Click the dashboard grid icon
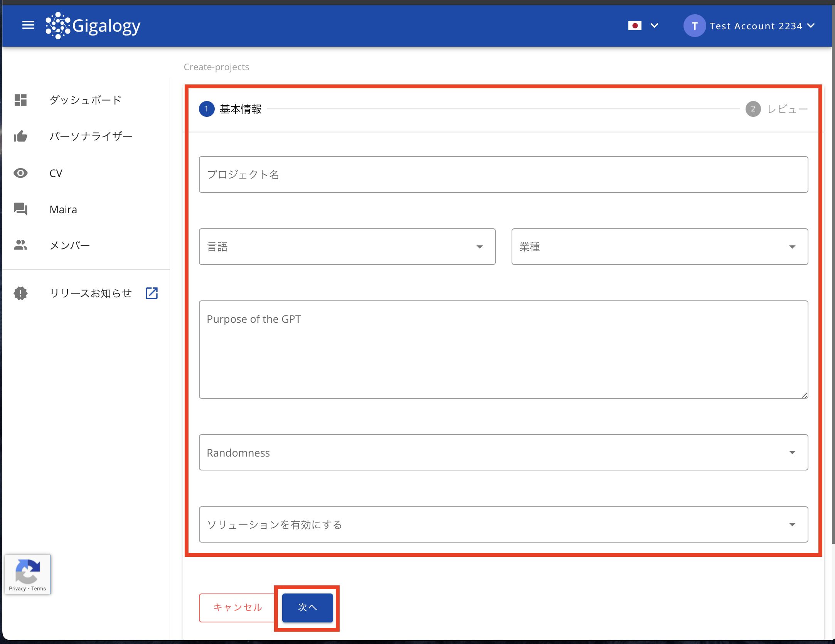The width and height of the screenshot is (835, 644). tap(20, 100)
